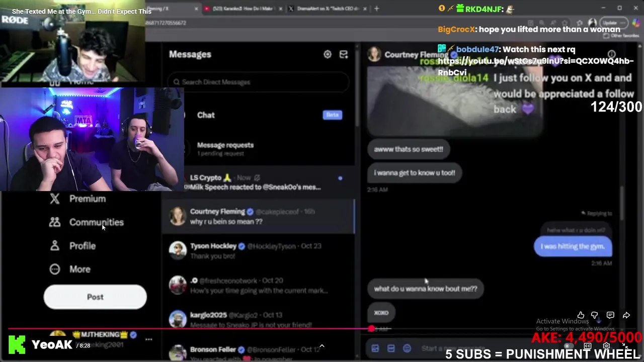Viewport: 644px width, 362px height.
Task: Open the Chat section
Action: (x=259, y=115)
